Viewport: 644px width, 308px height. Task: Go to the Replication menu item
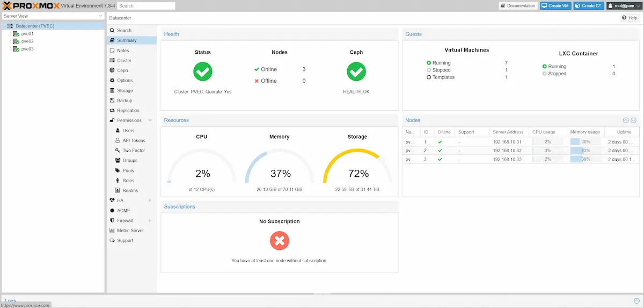pos(131,111)
